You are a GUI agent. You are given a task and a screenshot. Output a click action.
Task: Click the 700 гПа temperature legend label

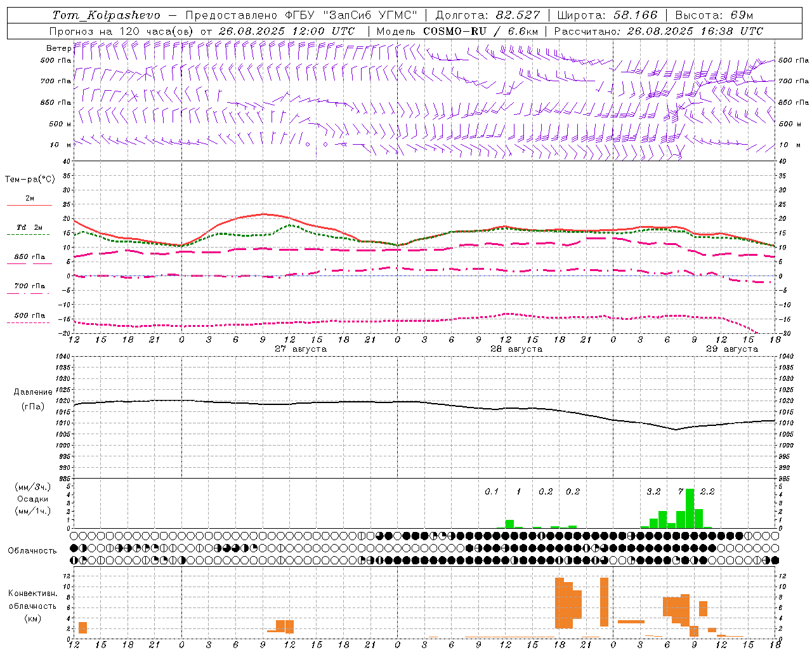point(30,286)
